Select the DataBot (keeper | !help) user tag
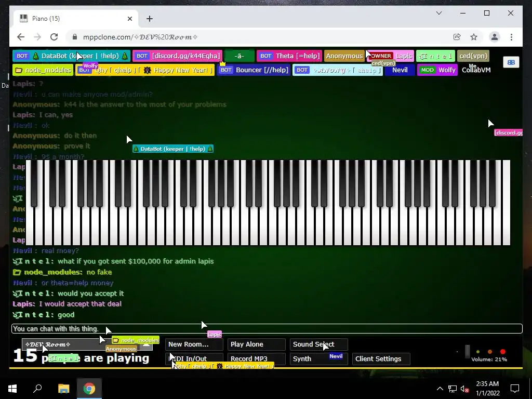Screen dimensions: 532x399 pyautogui.click(x=72, y=56)
